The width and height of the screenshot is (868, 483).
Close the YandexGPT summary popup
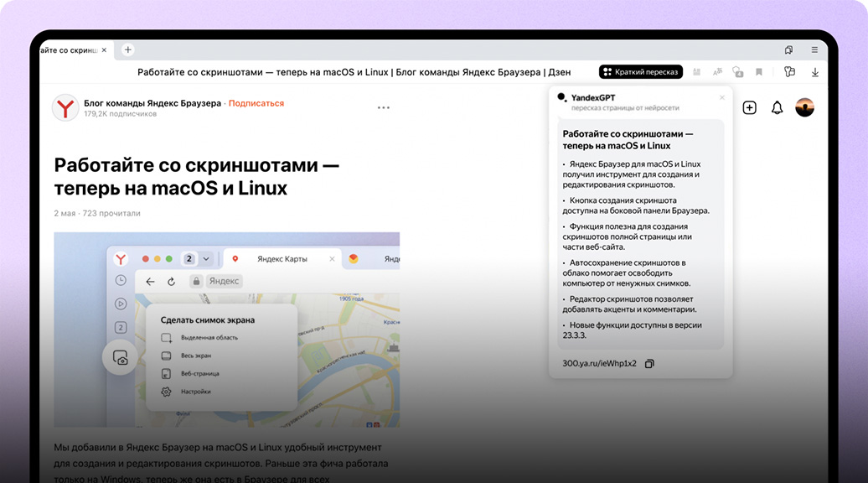click(x=722, y=98)
